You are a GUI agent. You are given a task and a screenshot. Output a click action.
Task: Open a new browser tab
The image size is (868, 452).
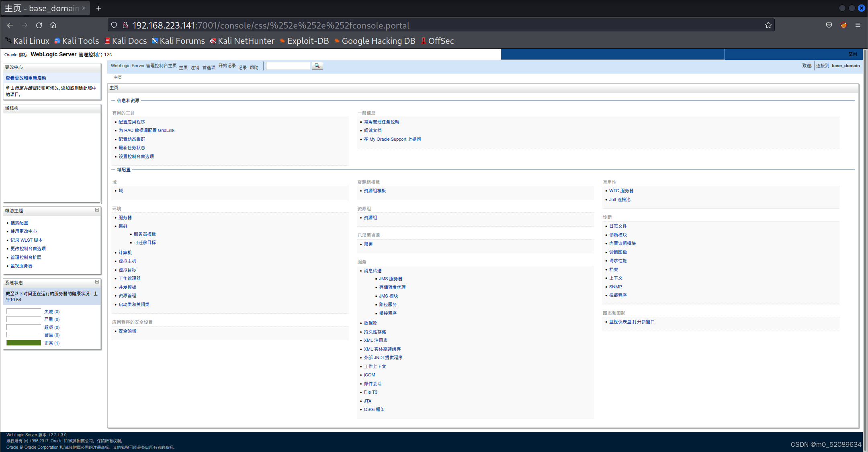(x=98, y=8)
